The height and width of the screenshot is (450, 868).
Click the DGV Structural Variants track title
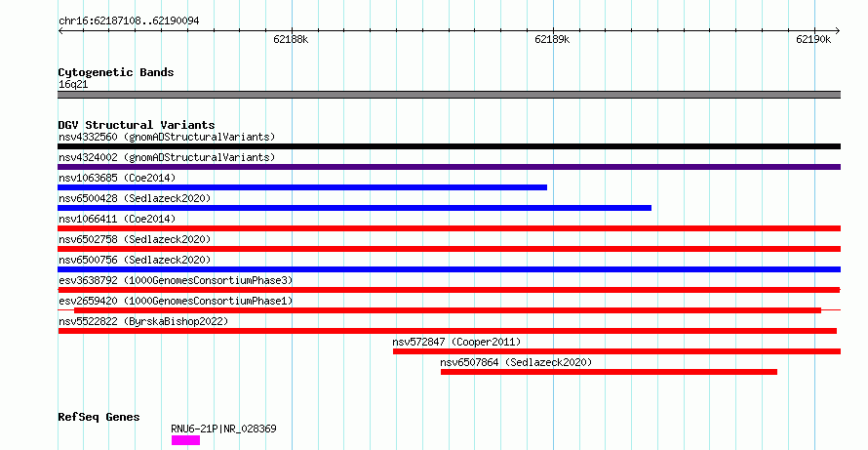pos(137,125)
